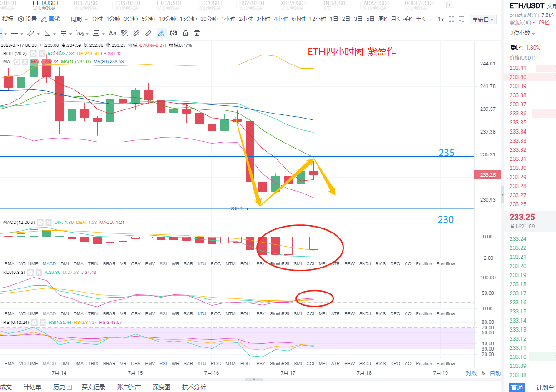Screen dimensions: 556x392
Task: Select the Aa text annotation tool
Action: 113,33
